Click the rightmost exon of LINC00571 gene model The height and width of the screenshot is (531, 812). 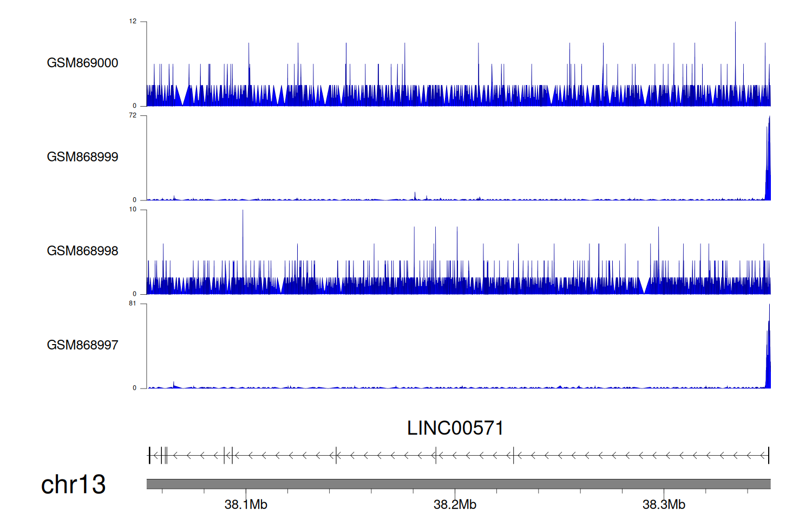(768, 456)
